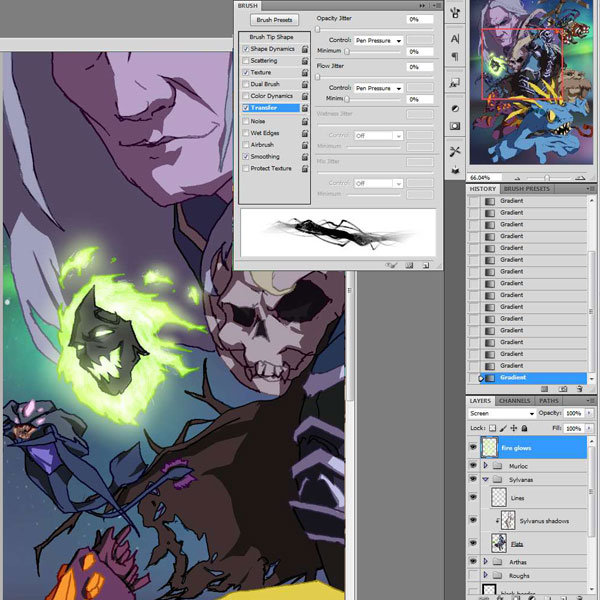Open the Paragraph panel icon
600x600 pixels.
pos(455,57)
